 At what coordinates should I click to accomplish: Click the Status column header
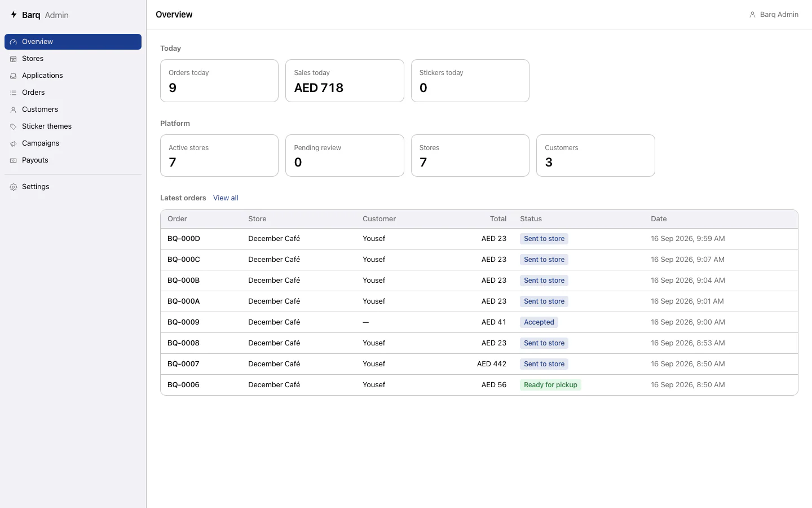pos(531,219)
